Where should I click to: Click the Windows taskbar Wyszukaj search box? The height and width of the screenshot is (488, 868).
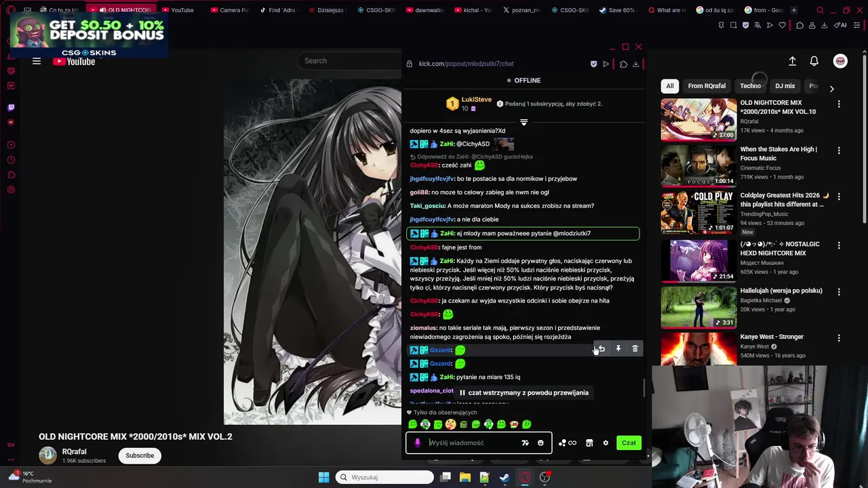384,477
